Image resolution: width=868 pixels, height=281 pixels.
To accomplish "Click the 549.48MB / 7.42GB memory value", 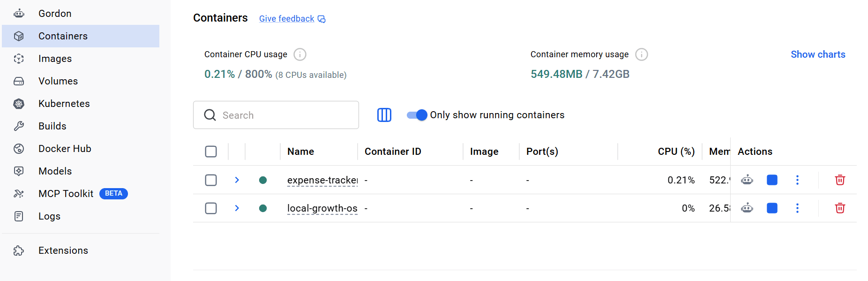I will (580, 74).
